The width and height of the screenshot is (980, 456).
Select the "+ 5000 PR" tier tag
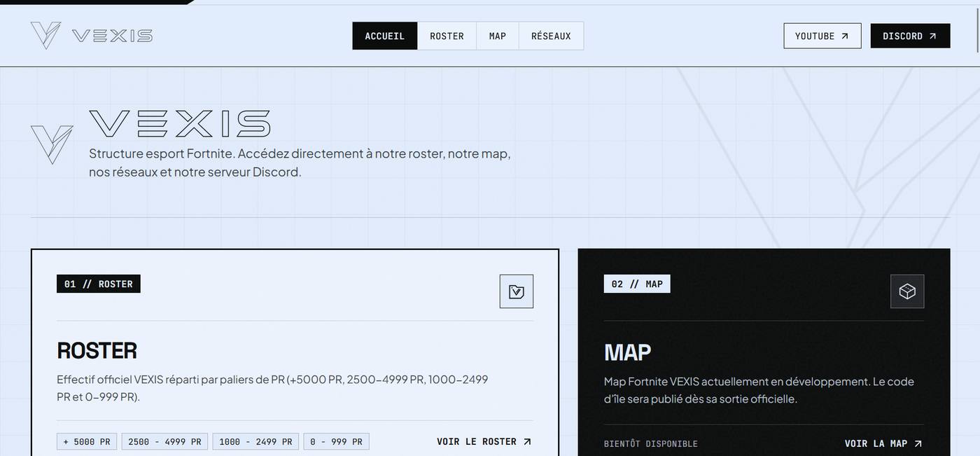tap(87, 442)
